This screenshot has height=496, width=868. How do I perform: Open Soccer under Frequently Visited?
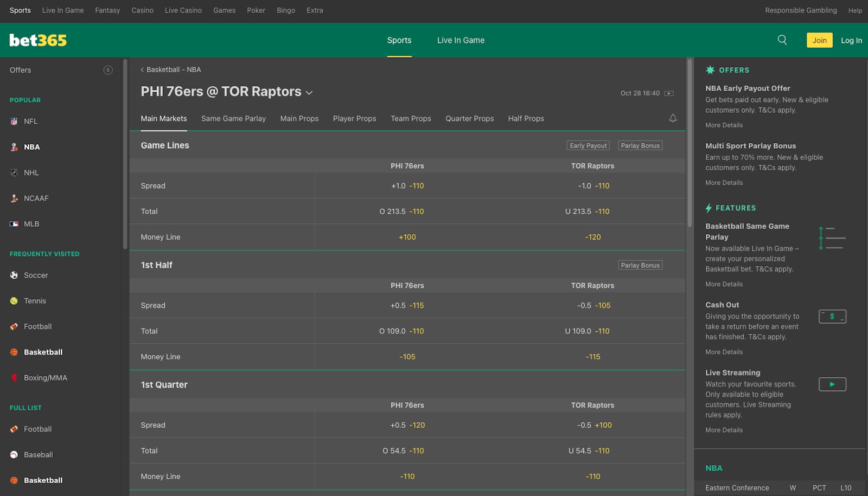click(x=35, y=275)
